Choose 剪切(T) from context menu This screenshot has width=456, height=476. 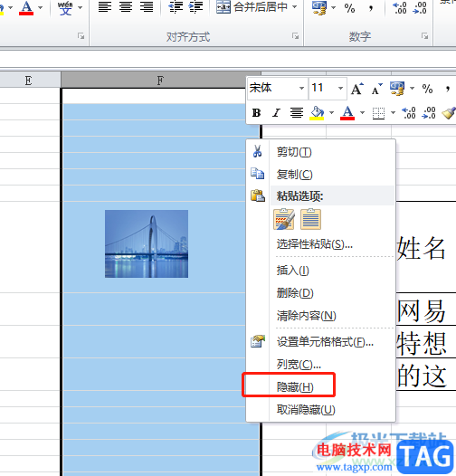coord(320,151)
